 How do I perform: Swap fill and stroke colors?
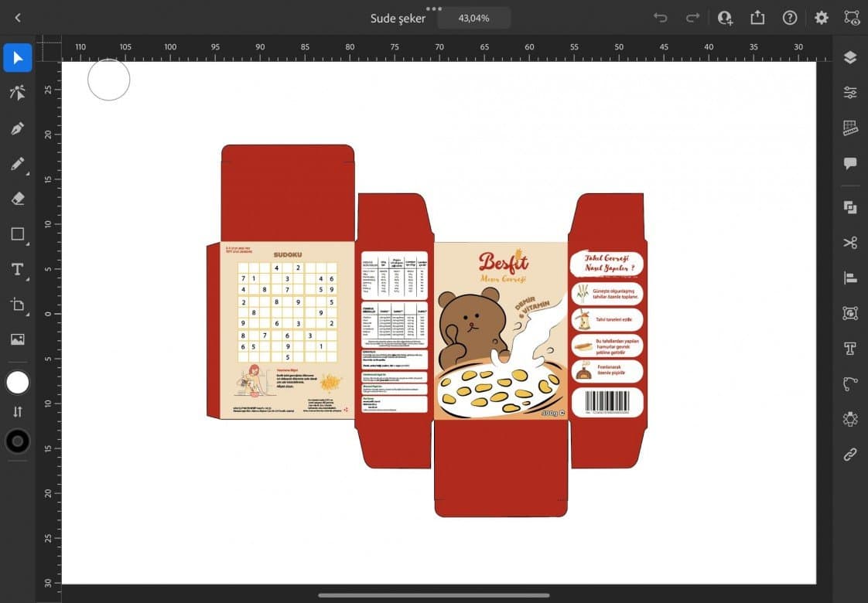coord(18,411)
